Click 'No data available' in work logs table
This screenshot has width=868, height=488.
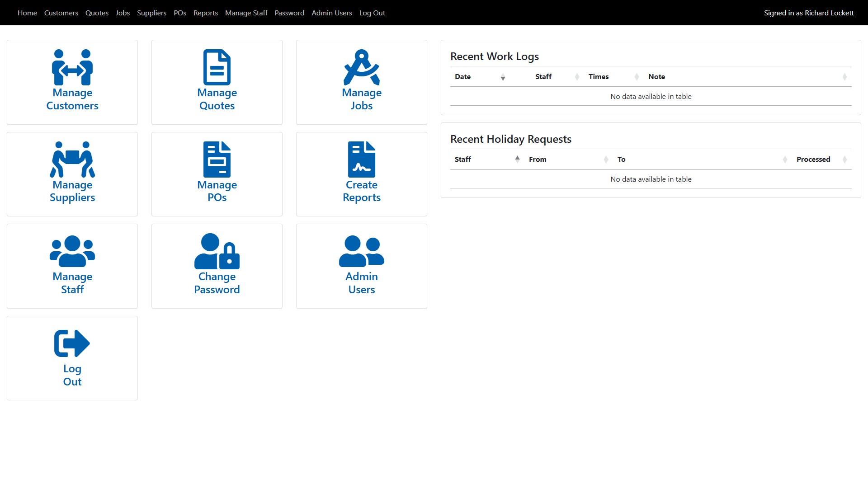(651, 96)
